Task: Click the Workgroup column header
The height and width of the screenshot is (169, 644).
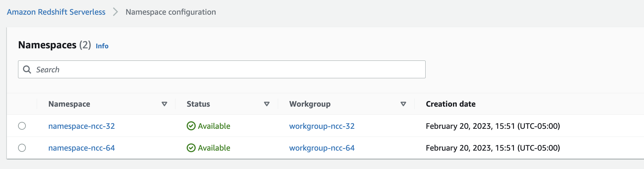Action: pos(310,104)
